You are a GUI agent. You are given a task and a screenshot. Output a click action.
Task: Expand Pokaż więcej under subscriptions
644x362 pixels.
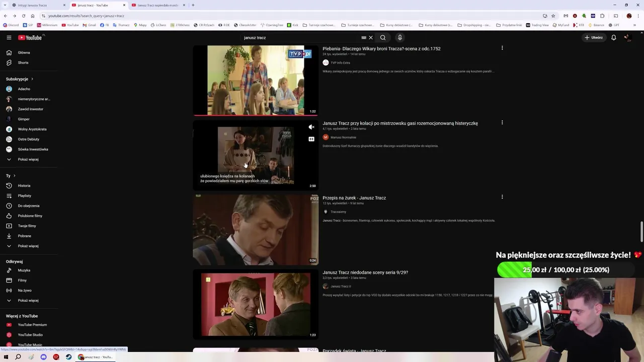[x=29, y=159]
